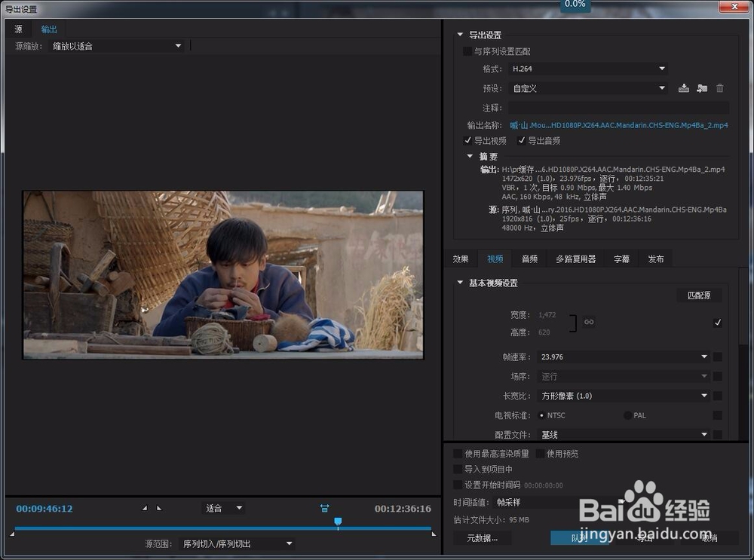Click the import preset icon
754x560 pixels.
[701, 88]
